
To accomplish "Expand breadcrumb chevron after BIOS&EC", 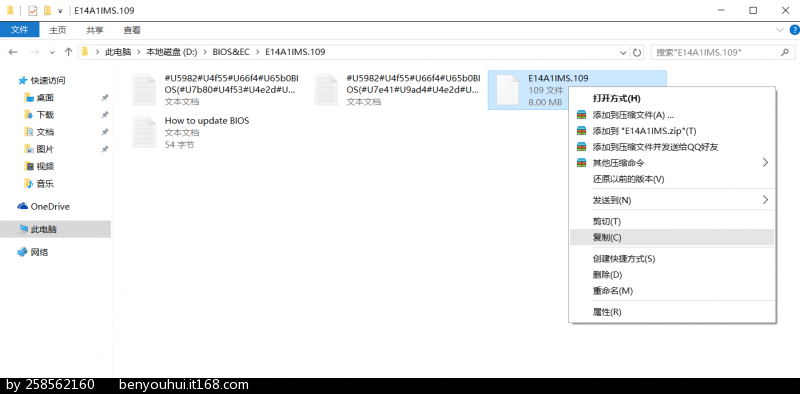I will pyautogui.click(x=257, y=52).
